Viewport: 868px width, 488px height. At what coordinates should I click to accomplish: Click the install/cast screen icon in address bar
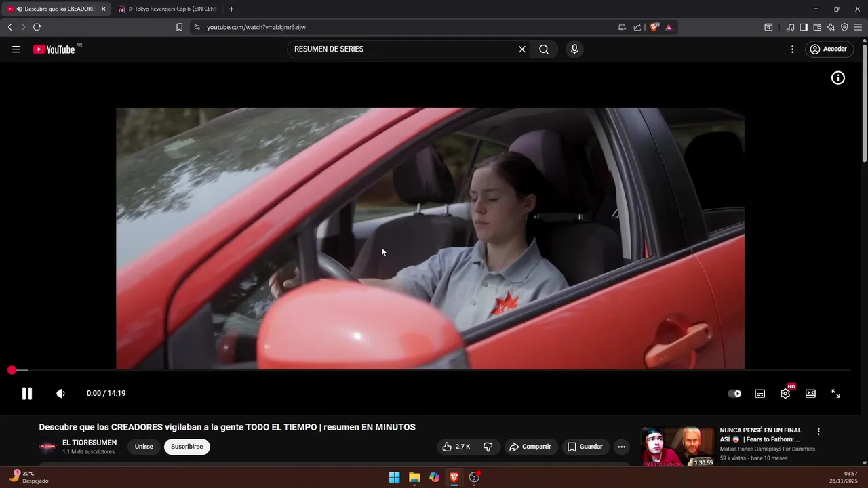pos(622,27)
